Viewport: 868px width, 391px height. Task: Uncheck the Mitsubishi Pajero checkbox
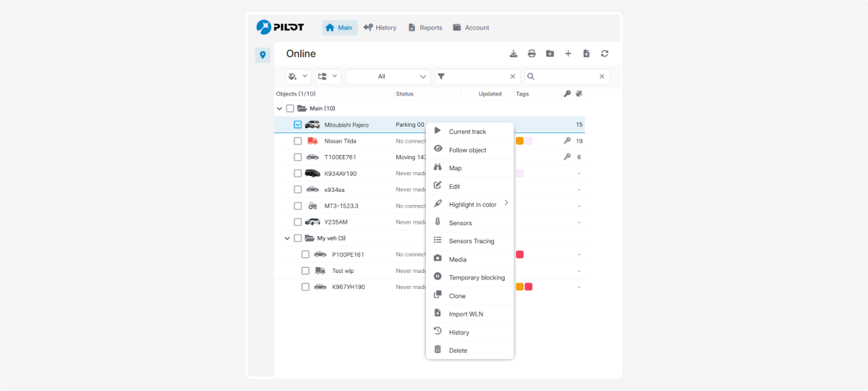coord(298,125)
